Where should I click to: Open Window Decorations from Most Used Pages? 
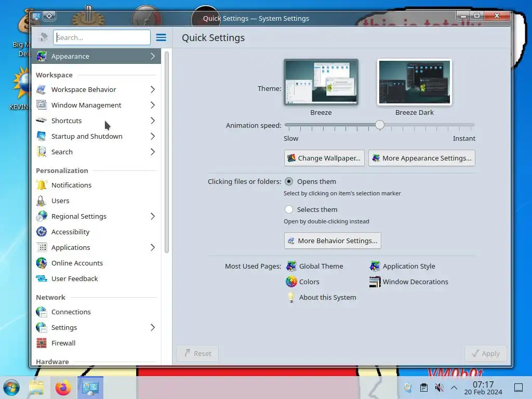409,282
